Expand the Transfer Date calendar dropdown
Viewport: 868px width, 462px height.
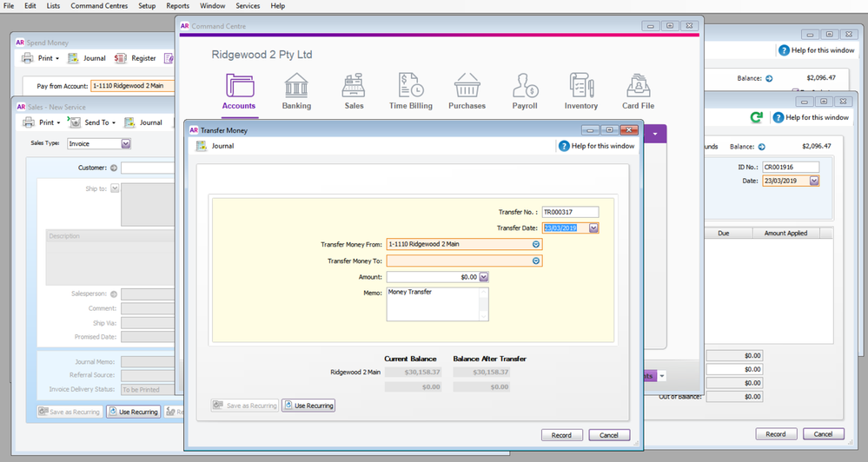tap(593, 228)
